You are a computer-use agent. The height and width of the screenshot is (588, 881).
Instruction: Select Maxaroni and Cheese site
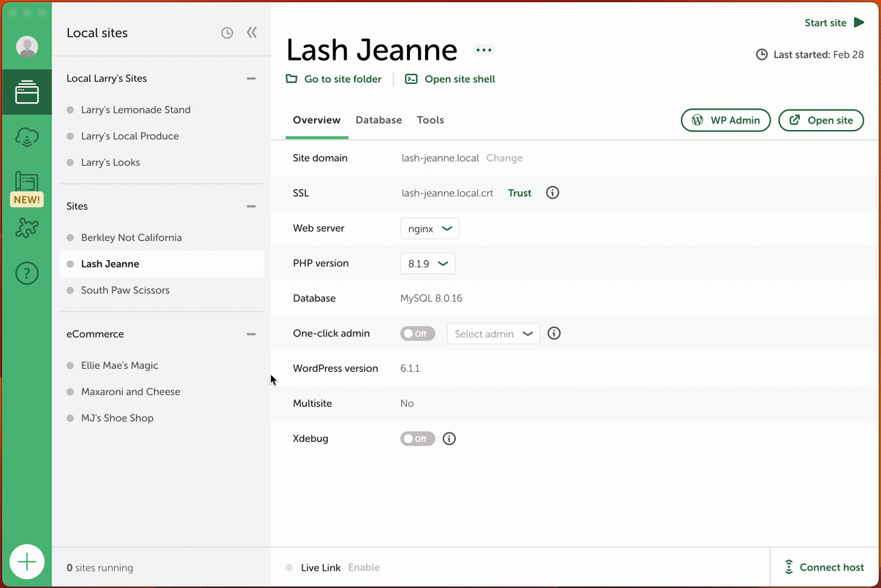tap(161, 392)
